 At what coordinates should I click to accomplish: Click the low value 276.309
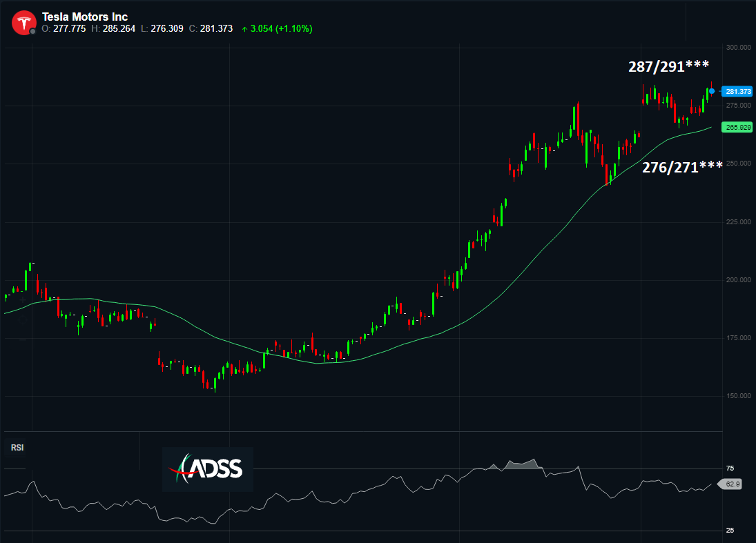click(167, 29)
